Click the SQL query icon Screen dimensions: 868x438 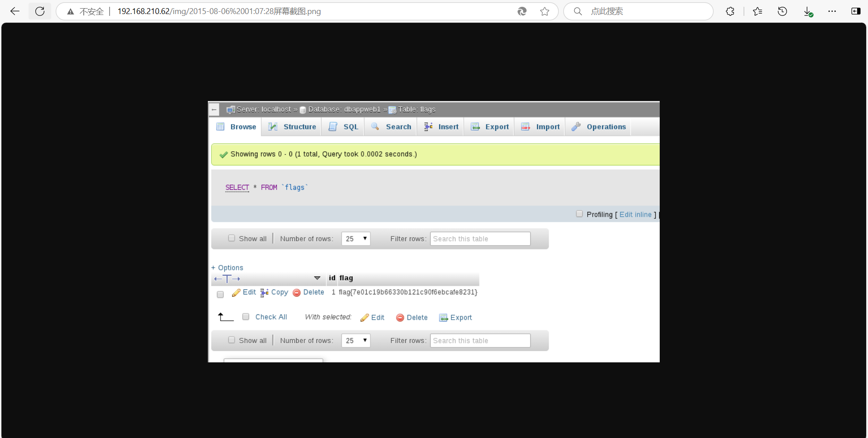(x=332, y=126)
